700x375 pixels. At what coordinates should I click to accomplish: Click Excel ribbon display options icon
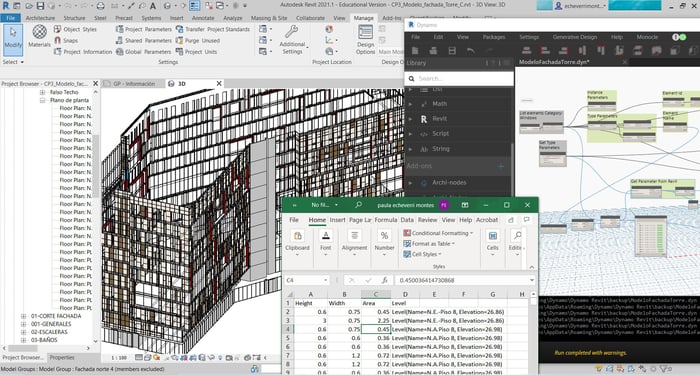(x=465, y=205)
